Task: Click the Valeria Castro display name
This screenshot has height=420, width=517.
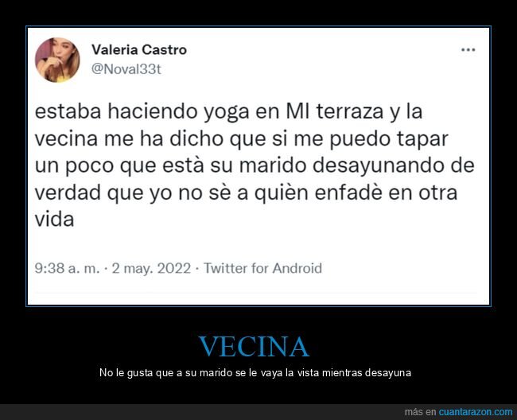Action: click(139, 50)
